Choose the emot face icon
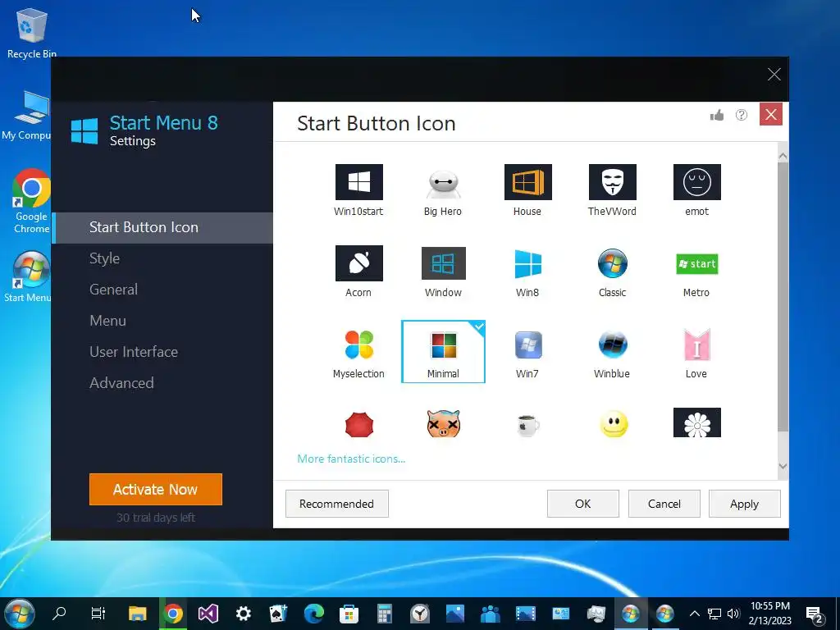Screen dimensions: 840x630 tap(697, 182)
